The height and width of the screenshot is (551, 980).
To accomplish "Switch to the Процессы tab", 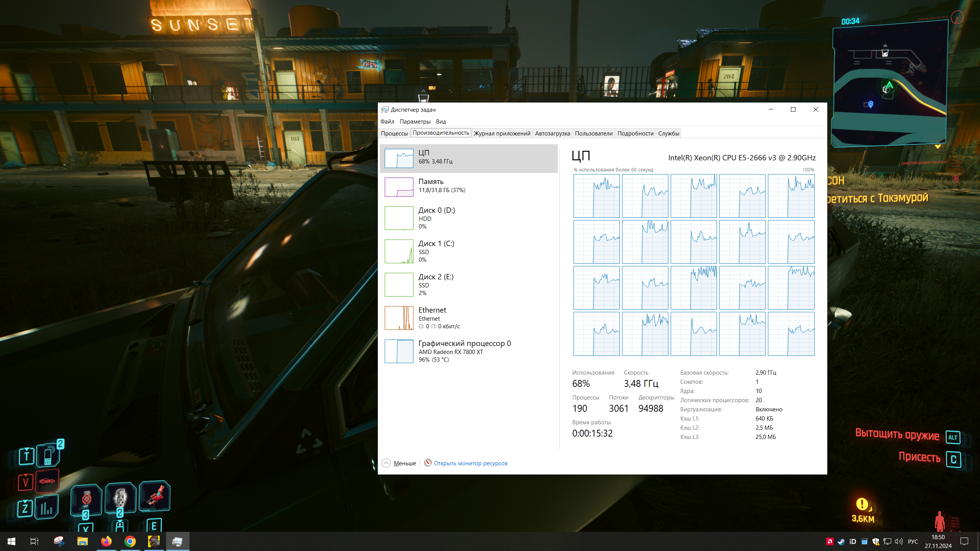I will coord(394,133).
